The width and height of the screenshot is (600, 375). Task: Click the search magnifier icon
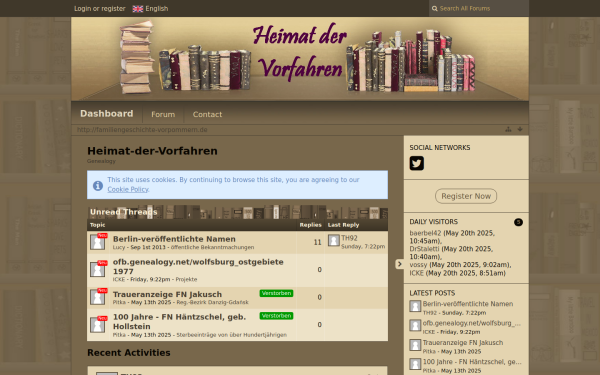click(435, 8)
